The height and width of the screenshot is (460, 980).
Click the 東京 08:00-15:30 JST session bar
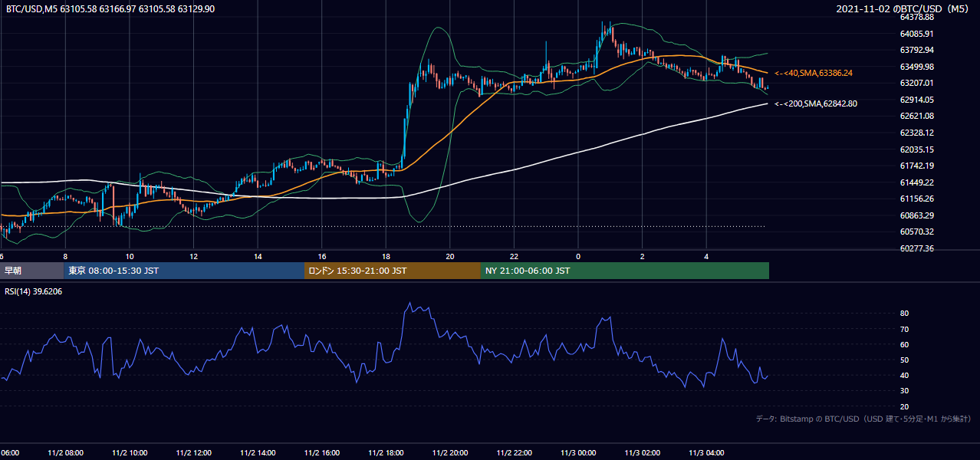(x=184, y=271)
